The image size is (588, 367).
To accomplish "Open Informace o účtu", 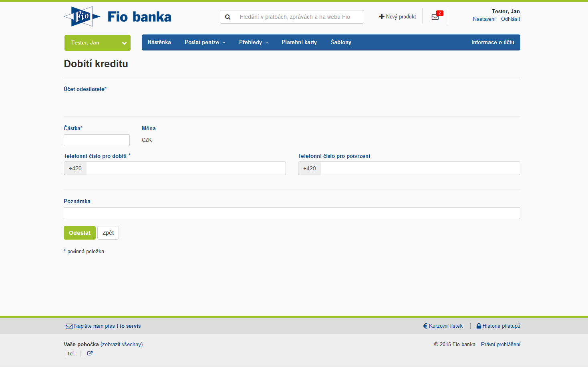I will 493,42.
